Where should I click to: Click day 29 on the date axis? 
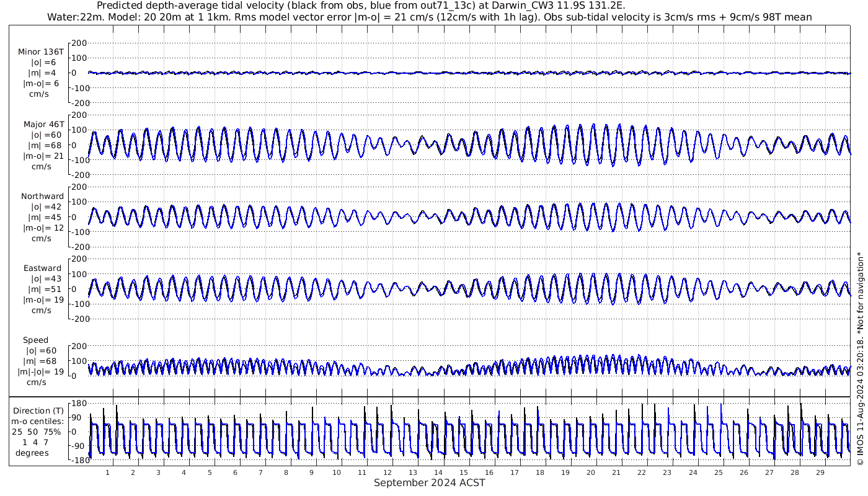point(820,472)
